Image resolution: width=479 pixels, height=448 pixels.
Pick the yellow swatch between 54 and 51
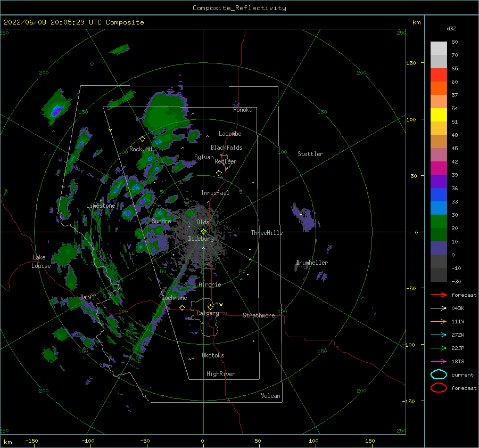pyautogui.click(x=439, y=115)
